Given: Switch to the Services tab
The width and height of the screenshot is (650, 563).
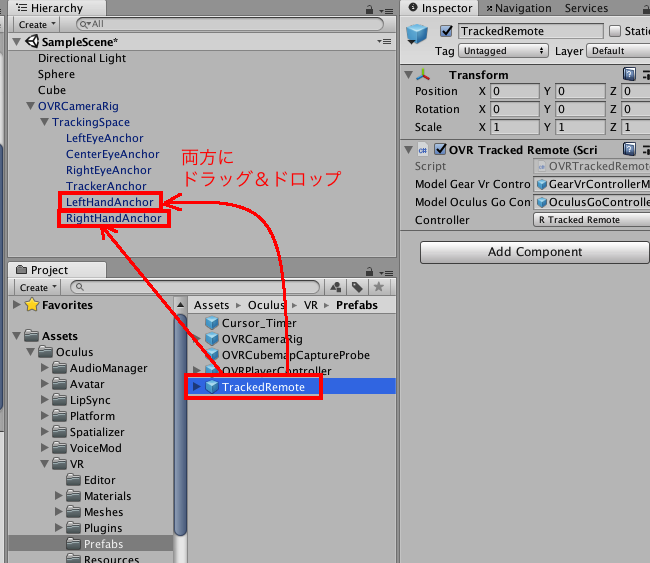Looking at the screenshot, I should click(586, 8).
